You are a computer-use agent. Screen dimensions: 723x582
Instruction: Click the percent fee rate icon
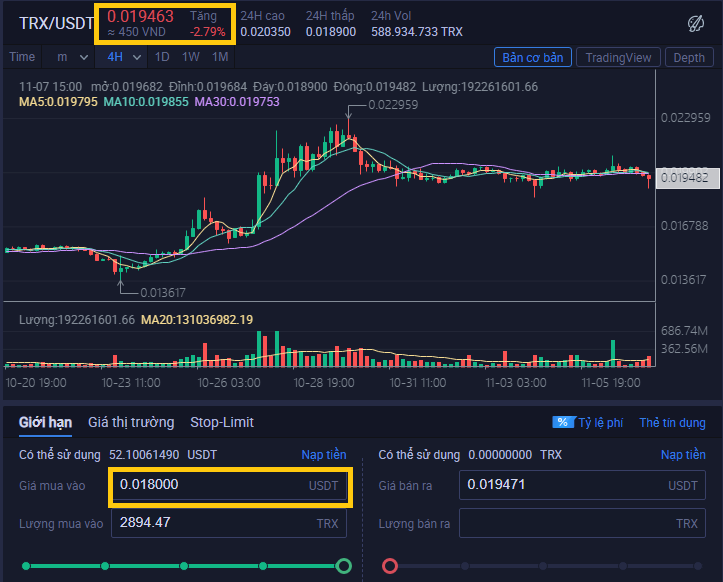(x=563, y=422)
